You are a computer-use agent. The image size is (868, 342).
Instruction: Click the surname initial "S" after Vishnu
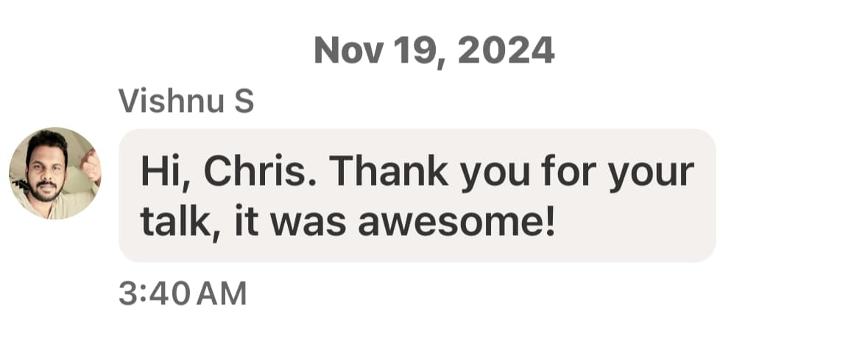tap(244, 102)
